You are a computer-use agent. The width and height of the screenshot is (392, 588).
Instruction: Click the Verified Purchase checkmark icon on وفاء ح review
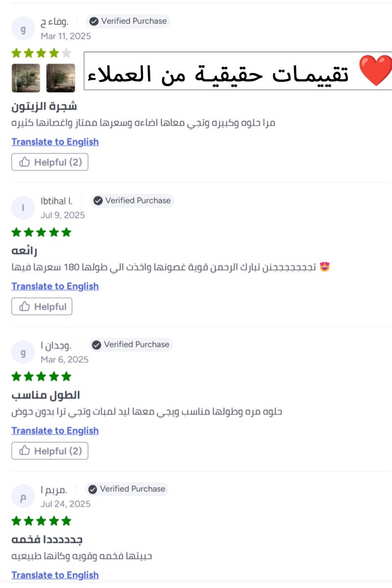click(x=94, y=21)
